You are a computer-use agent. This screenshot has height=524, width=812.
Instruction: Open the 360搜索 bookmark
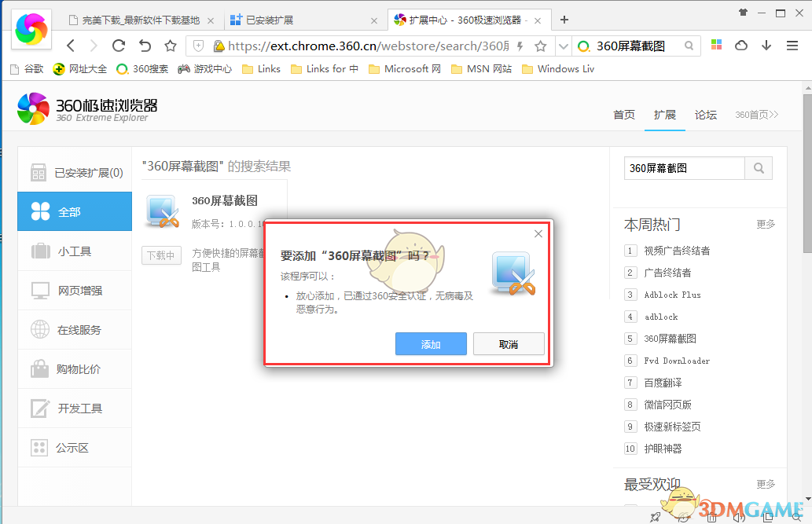[x=143, y=69]
